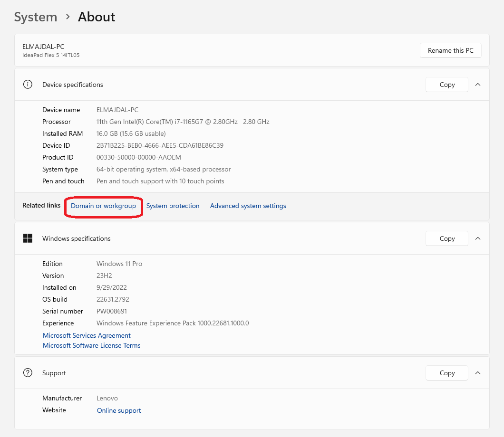
Task: Open the Microsoft Software License Terms
Action: point(91,345)
